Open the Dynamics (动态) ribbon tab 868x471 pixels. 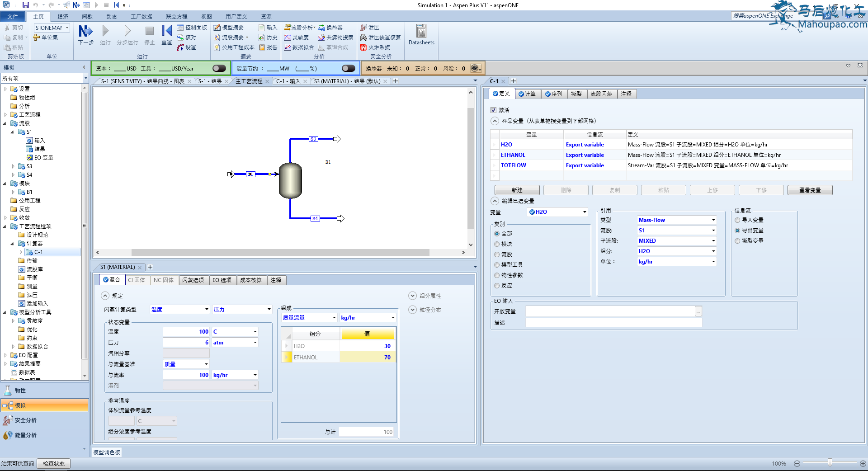pyautogui.click(x=112, y=16)
